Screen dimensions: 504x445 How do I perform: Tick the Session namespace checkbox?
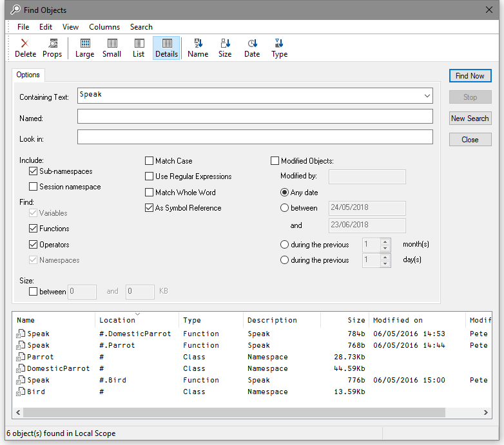point(34,187)
